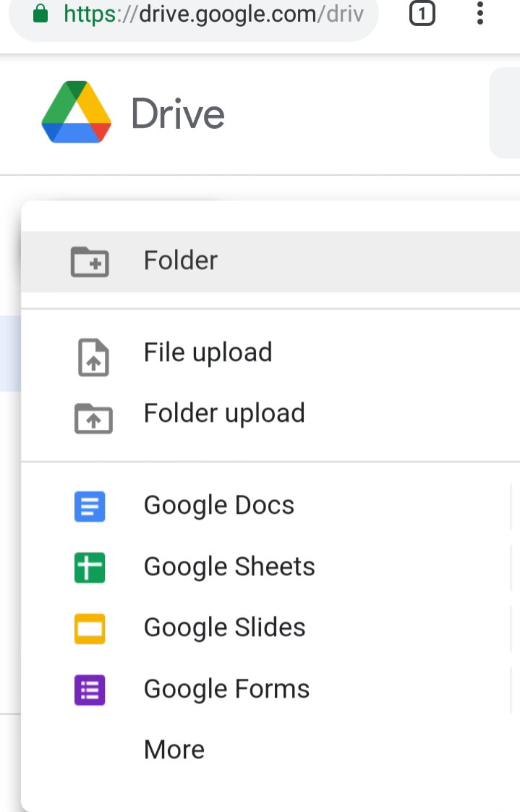Create a new Google Sheets spreadsheet
Viewport: 520px width, 812px height.
click(x=270, y=567)
